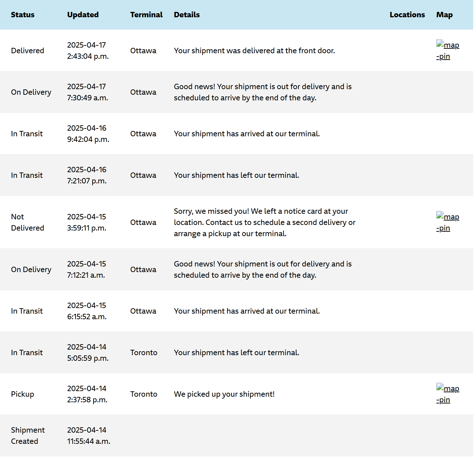Screen dimensions: 476x459
Task: Click the Terminal column header
Action: coord(146,15)
